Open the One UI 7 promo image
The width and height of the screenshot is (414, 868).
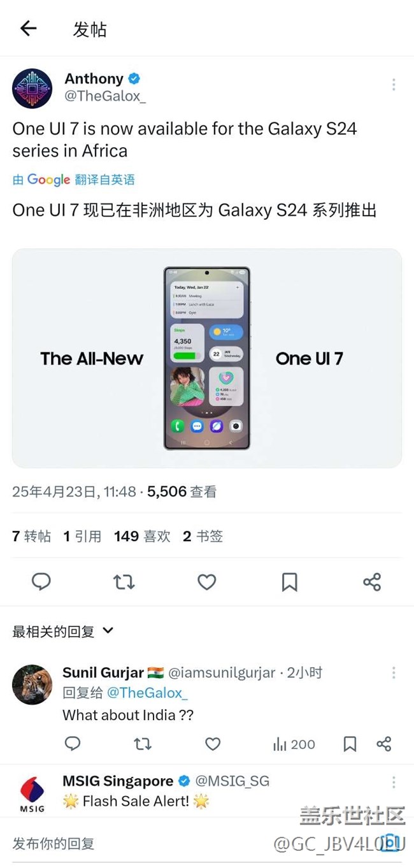click(x=207, y=358)
